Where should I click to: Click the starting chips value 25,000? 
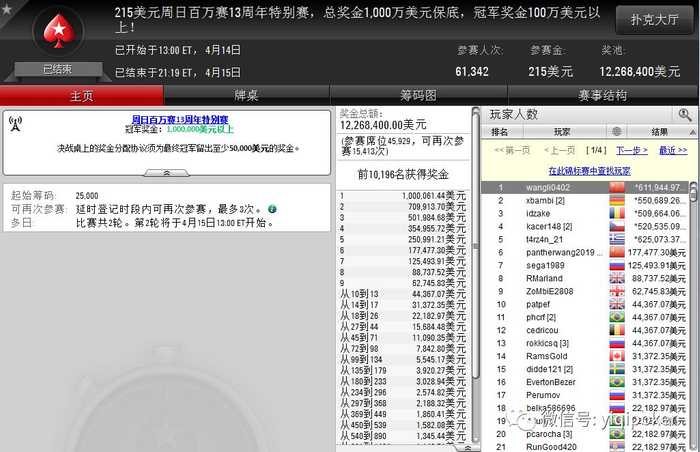coord(87,196)
